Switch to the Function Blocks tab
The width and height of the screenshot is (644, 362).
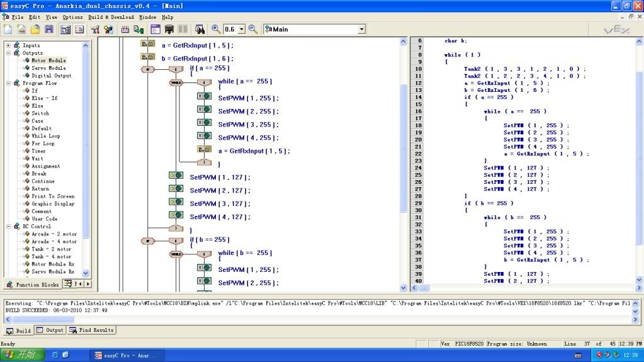33,285
